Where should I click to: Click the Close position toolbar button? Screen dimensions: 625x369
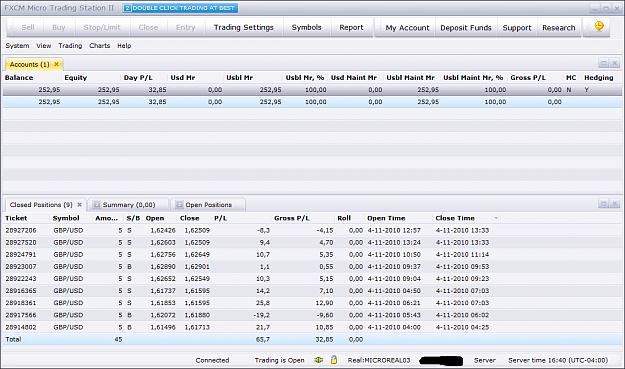coord(148,27)
